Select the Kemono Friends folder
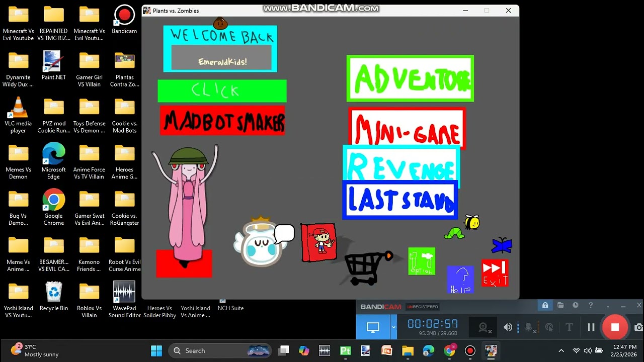The width and height of the screenshot is (644, 362). point(89,254)
